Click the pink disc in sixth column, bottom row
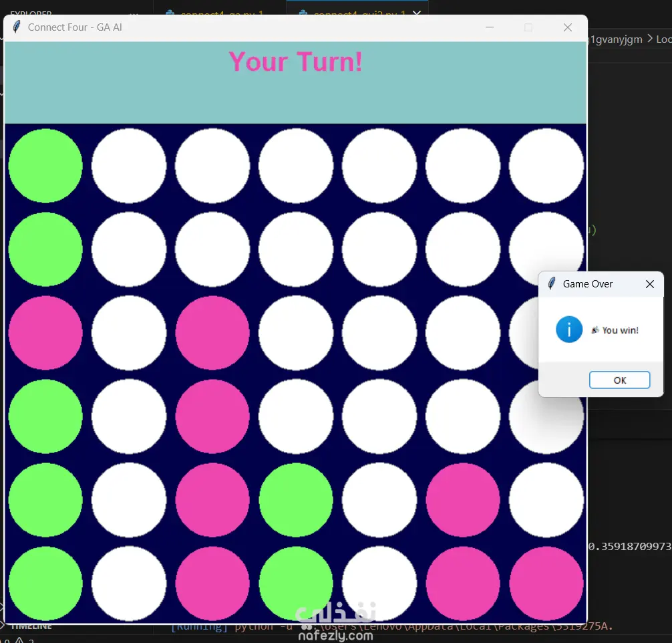672x643 pixels. [463, 584]
